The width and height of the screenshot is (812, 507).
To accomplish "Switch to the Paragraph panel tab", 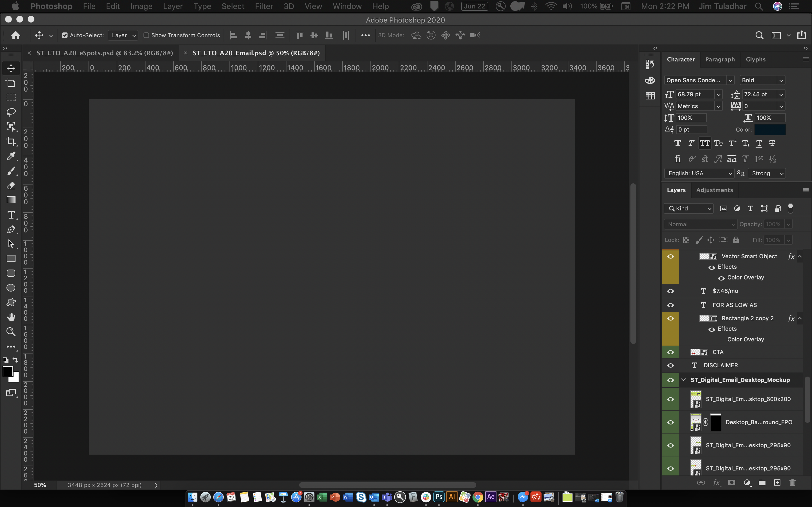I will pyautogui.click(x=720, y=58).
